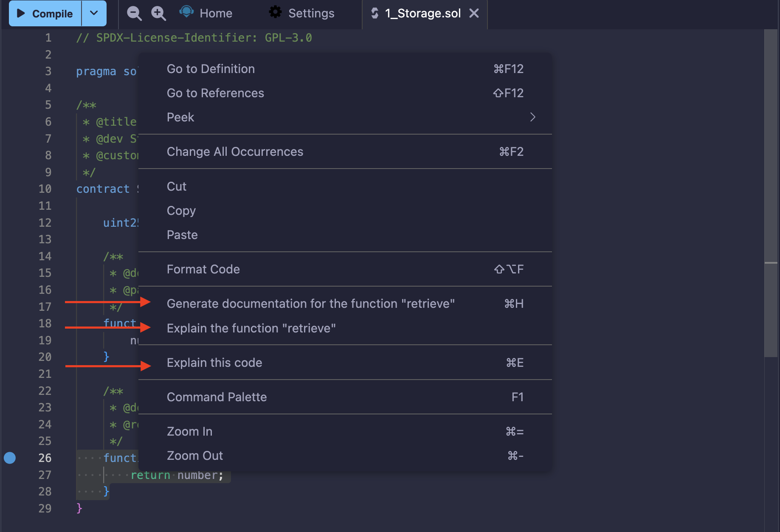This screenshot has height=532, width=780.
Task: Choose Zoom In from the context menu
Action: point(345,431)
